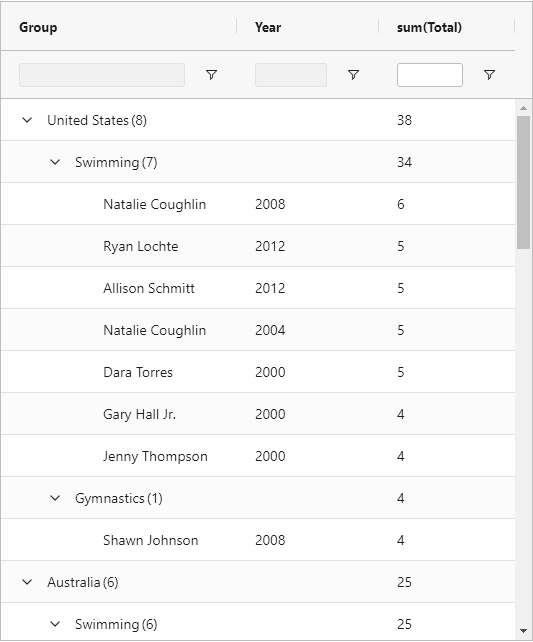Open the Year column filter icon

tap(353, 75)
